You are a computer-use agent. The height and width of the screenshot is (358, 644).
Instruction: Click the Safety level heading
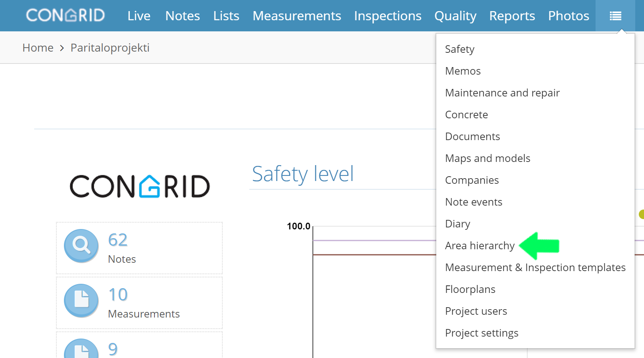[x=303, y=174]
